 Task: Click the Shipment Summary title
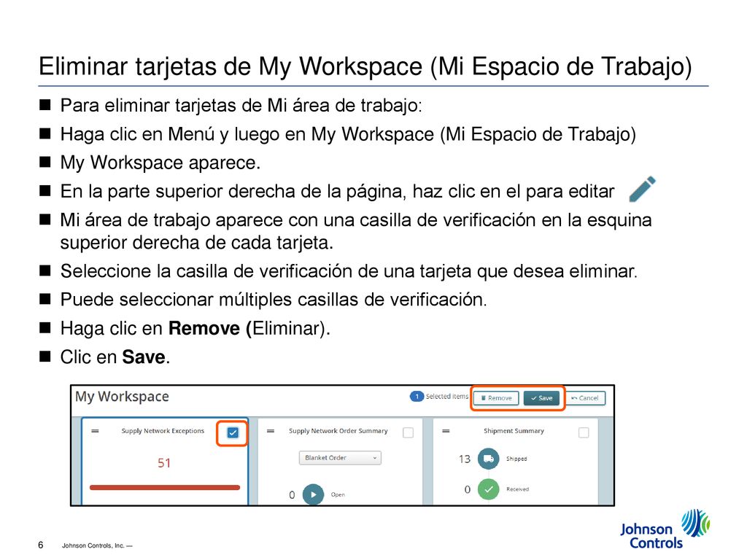(x=514, y=431)
